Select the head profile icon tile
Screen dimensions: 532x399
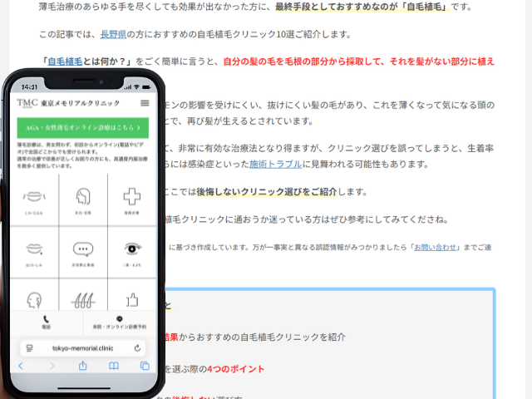click(x=82, y=199)
